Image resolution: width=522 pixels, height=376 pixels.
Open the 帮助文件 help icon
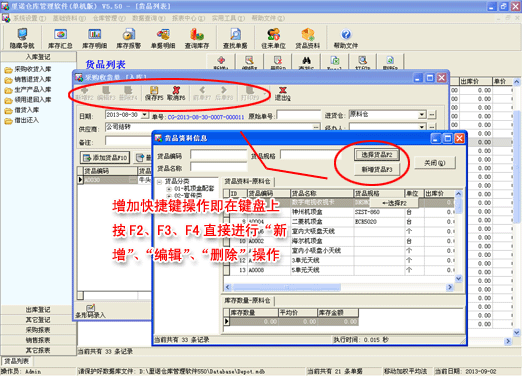pyautogui.click(x=346, y=39)
